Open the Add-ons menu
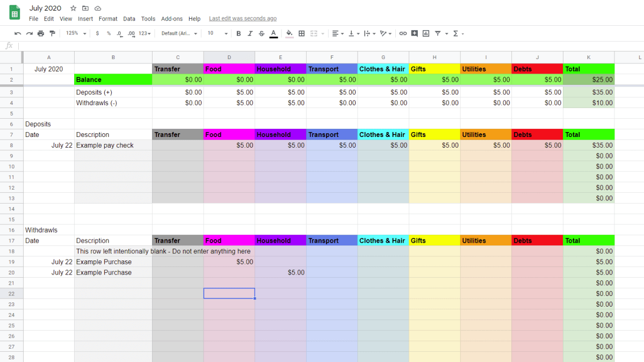 pyautogui.click(x=171, y=18)
